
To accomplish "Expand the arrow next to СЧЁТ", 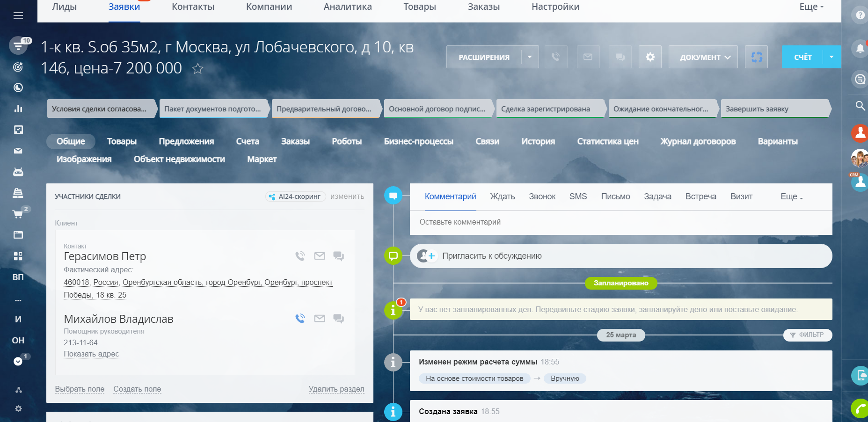I will click(x=832, y=57).
